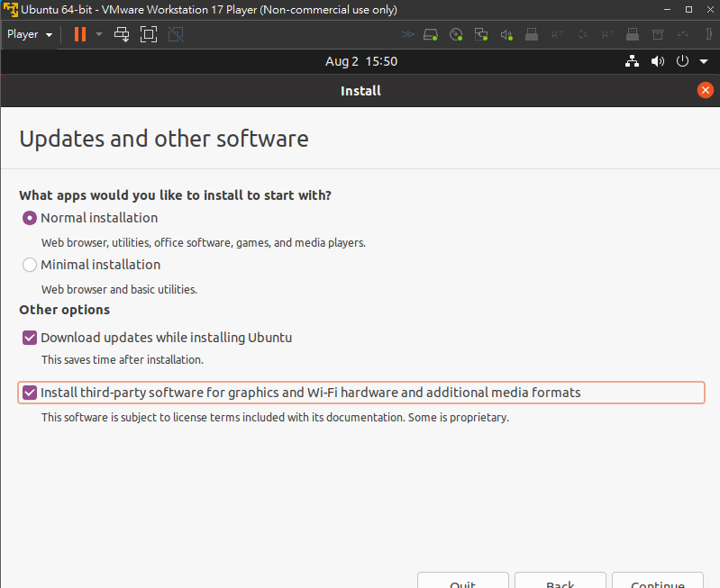Click the greyed box-shaped device icon
This screenshot has height=588, width=720.
point(658,34)
